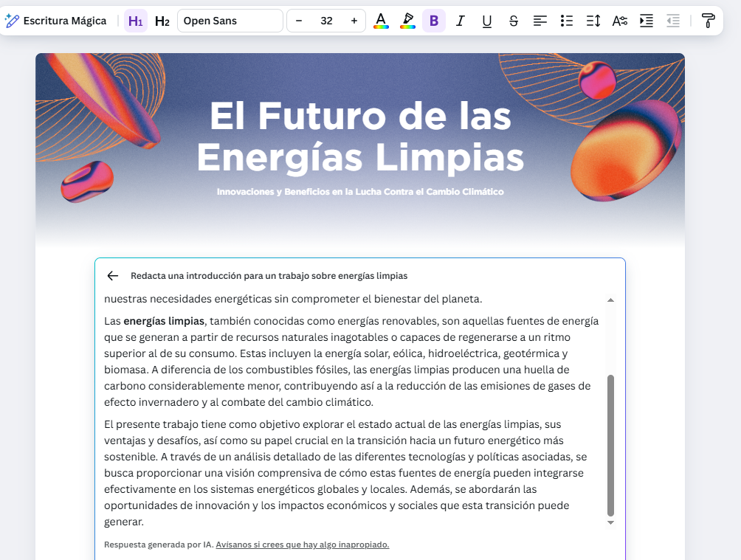This screenshot has width=741, height=560.
Task: Increase font size with plus button
Action: pyautogui.click(x=354, y=21)
